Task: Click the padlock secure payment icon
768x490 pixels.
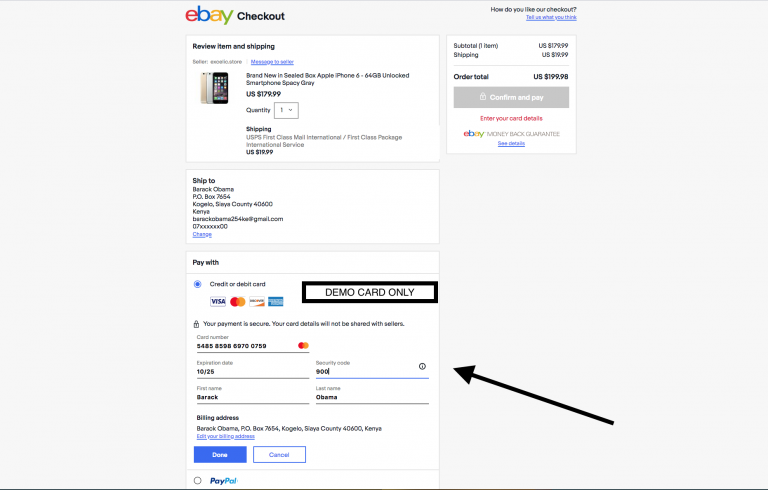Action: pos(196,324)
